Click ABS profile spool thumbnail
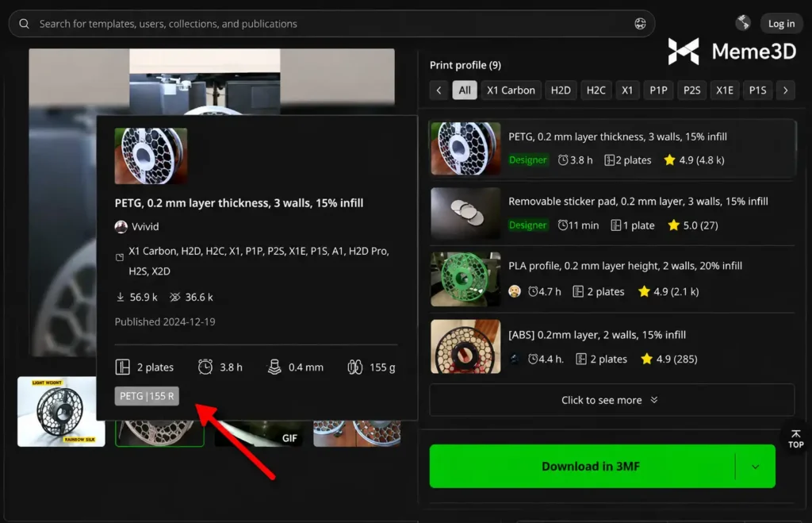Image resolution: width=812 pixels, height=523 pixels. click(465, 346)
